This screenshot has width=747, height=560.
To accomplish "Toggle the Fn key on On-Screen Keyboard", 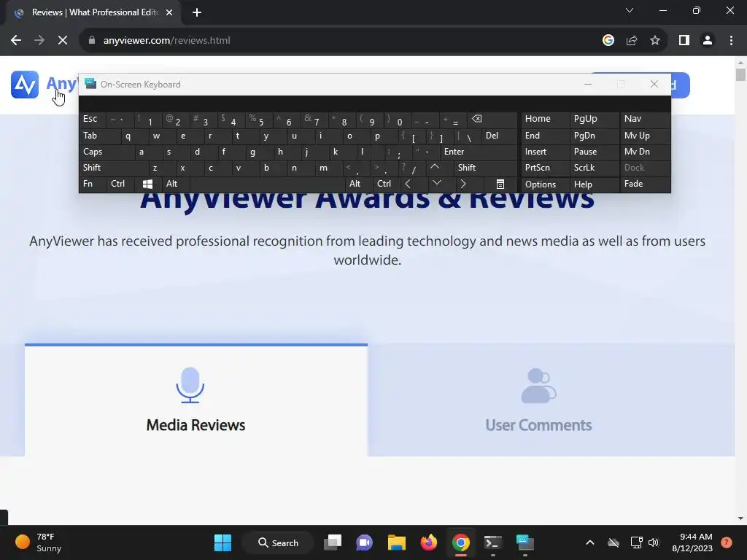I will pyautogui.click(x=93, y=184).
